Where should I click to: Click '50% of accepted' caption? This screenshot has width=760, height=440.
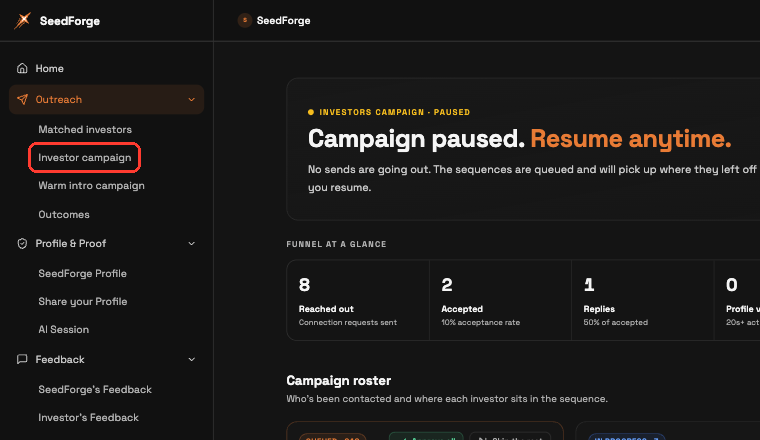[x=616, y=322]
